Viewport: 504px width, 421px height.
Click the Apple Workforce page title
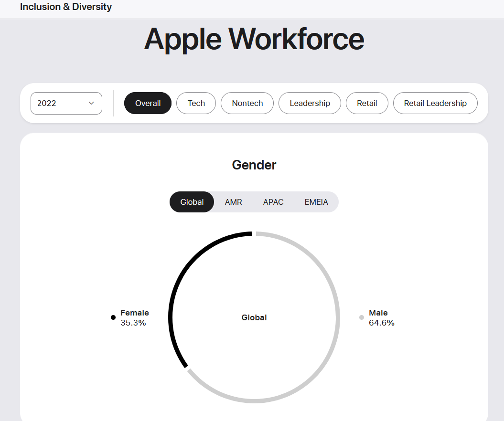254,39
